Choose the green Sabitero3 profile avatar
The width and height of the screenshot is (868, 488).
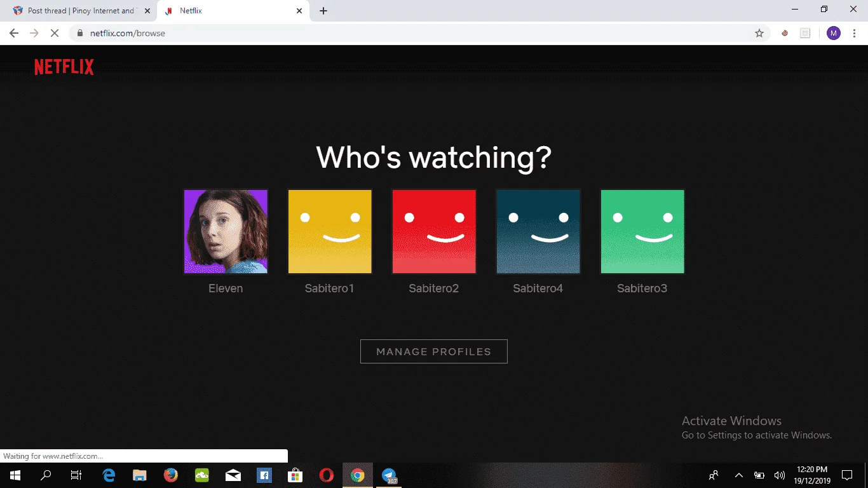[642, 231]
